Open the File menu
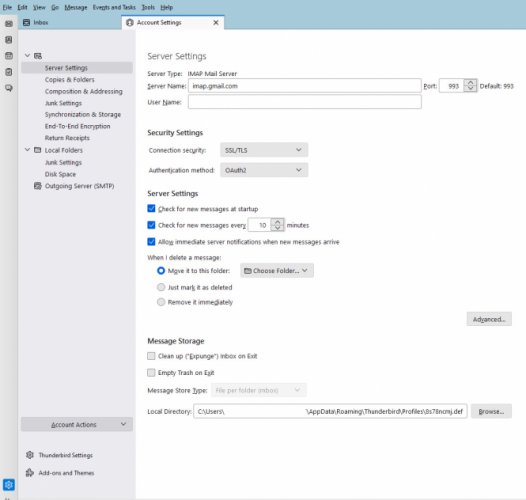The width and height of the screenshot is (526, 500). pos(7,7)
